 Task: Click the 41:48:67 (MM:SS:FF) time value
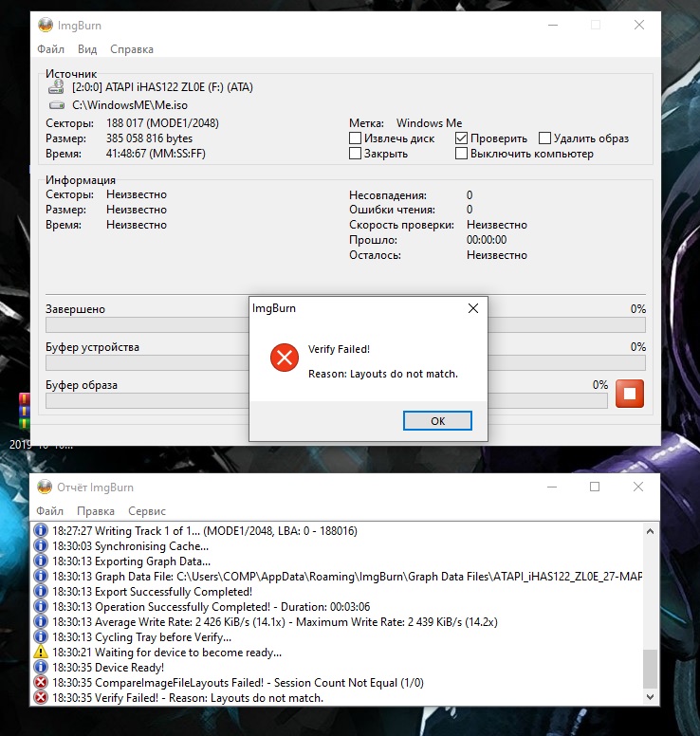click(156, 153)
